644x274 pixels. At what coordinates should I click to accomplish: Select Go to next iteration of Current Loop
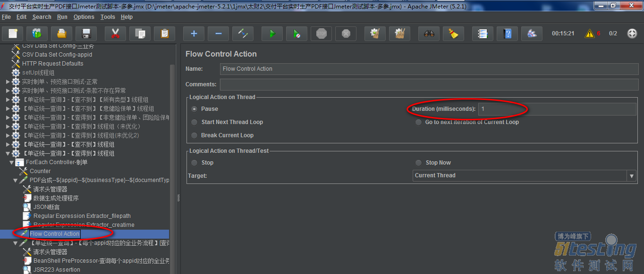coord(418,122)
